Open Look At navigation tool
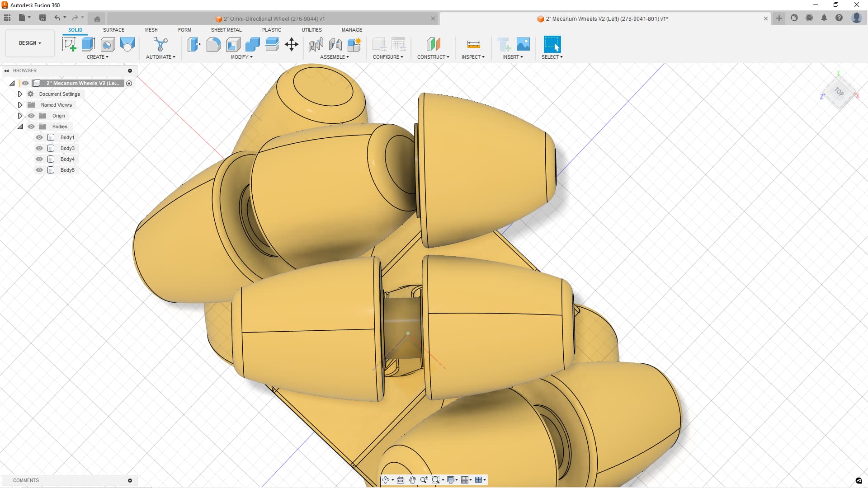The image size is (868, 488). (x=400, y=480)
